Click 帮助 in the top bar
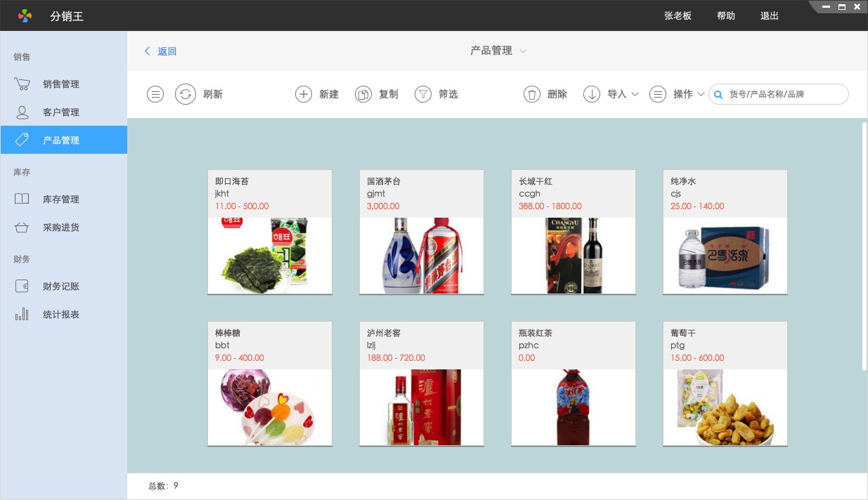 (726, 15)
